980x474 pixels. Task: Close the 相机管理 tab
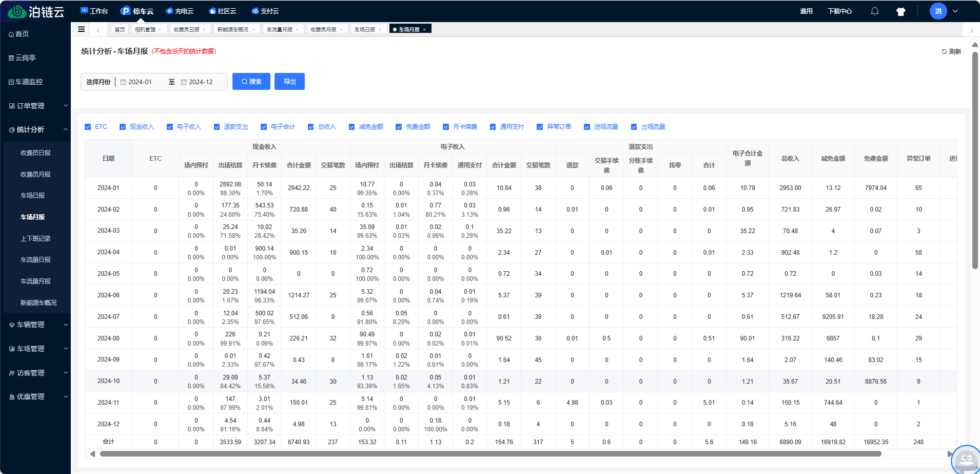click(160, 30)
